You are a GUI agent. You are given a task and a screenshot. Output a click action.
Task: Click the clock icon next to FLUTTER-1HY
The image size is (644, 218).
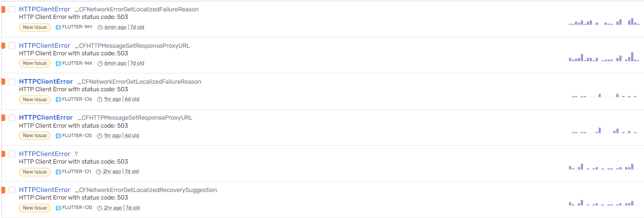point(100,27)
